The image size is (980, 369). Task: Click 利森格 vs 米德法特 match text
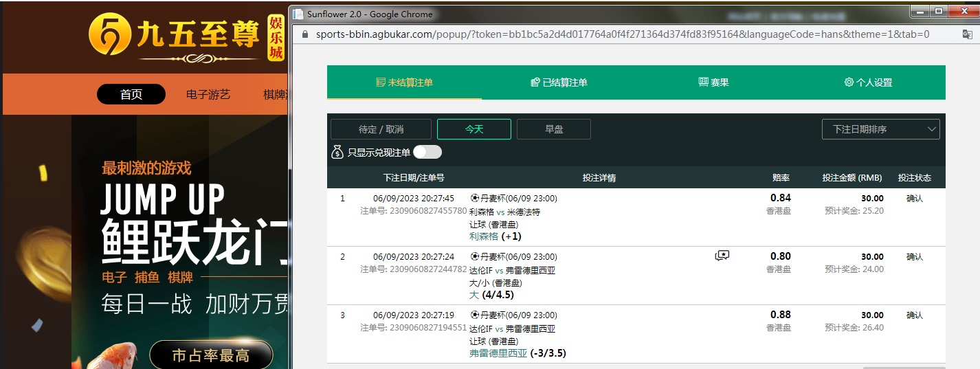tap(505, 212)
